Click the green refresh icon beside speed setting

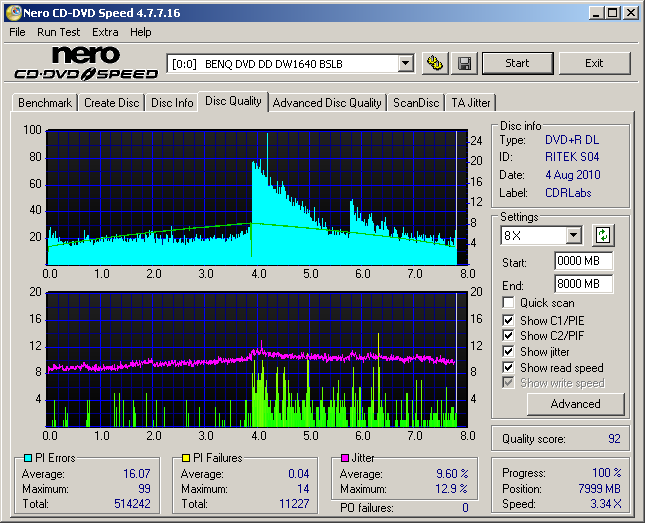[602, 235]
